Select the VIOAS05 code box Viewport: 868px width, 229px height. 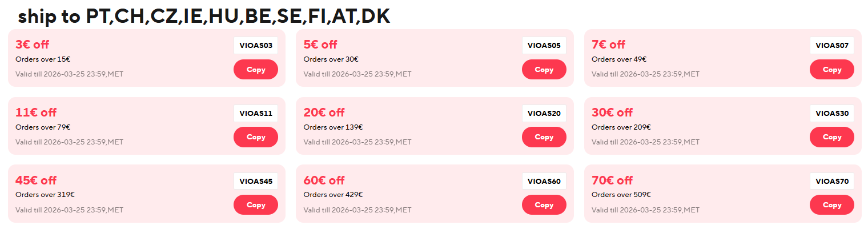pyautogui.click(x=544, y=46)
